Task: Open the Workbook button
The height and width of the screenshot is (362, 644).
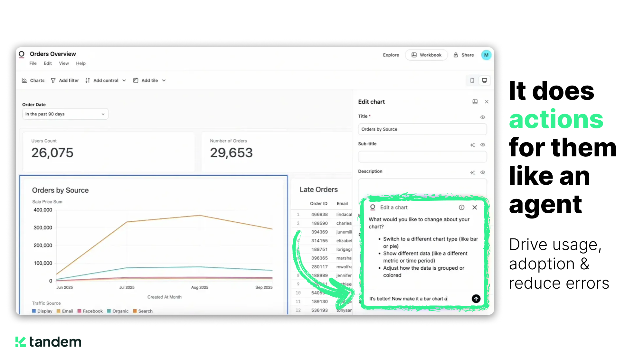Action: click(x=426, y=55)
